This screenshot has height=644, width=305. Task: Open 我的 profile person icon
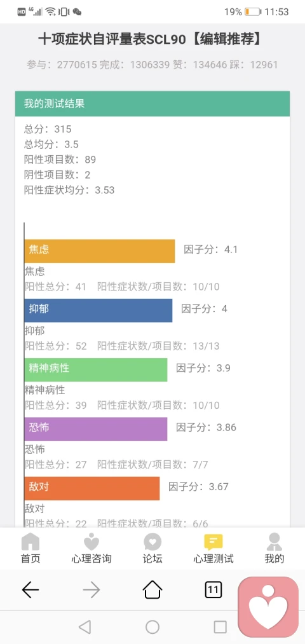pyautogui.click(x=274, y=542)
